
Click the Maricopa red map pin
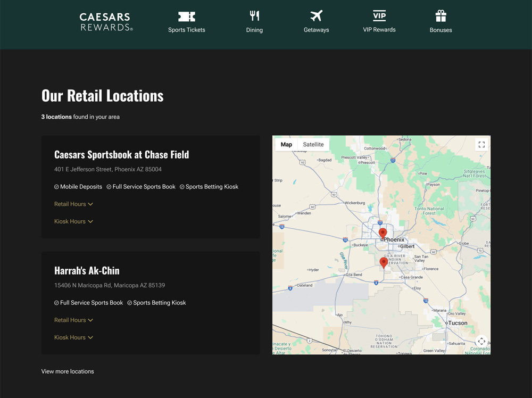pyautogui.click(x=384, y=262)
